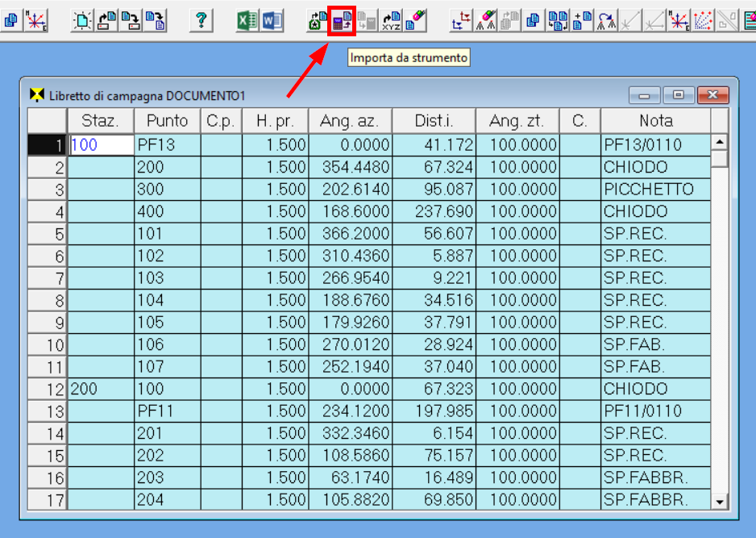Click the Ang. az. value 63.1740
The image size is (756, 538).
coord(351,478)
